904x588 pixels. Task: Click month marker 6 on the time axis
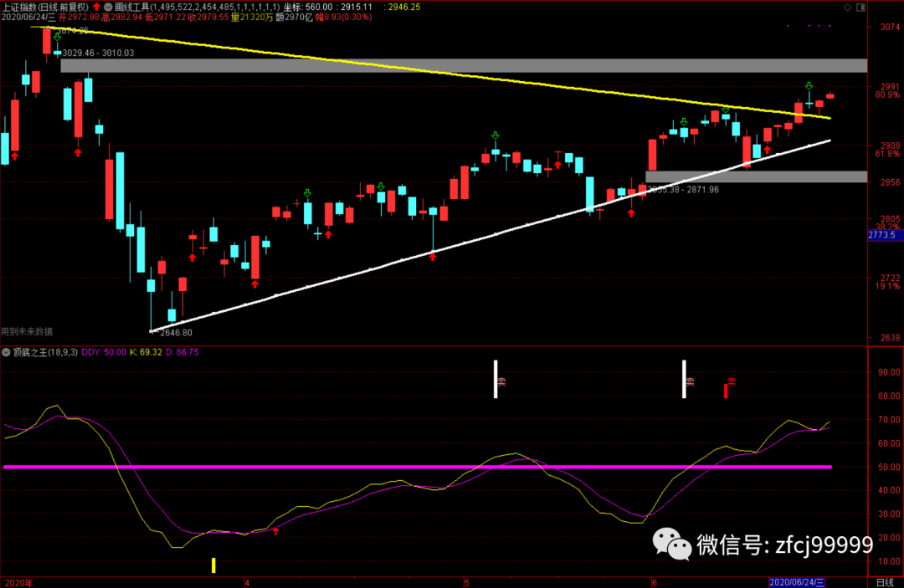(654, 582)
